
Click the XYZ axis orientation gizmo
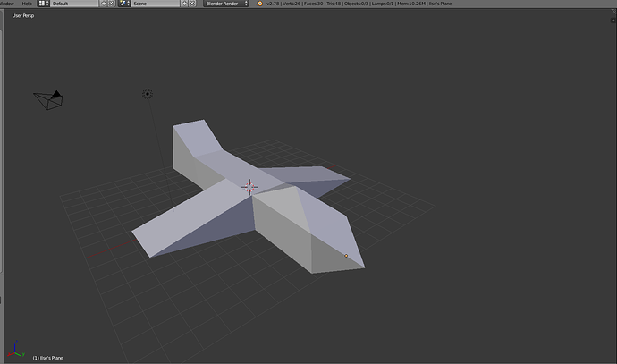point(16,350)
